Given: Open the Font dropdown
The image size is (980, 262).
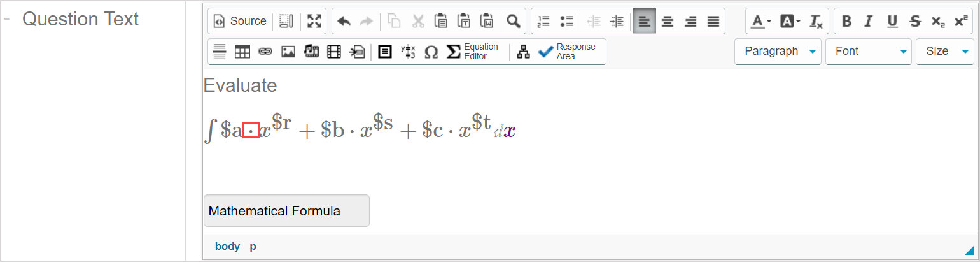Looking at the screenshot, I should [x=868, y=51].
